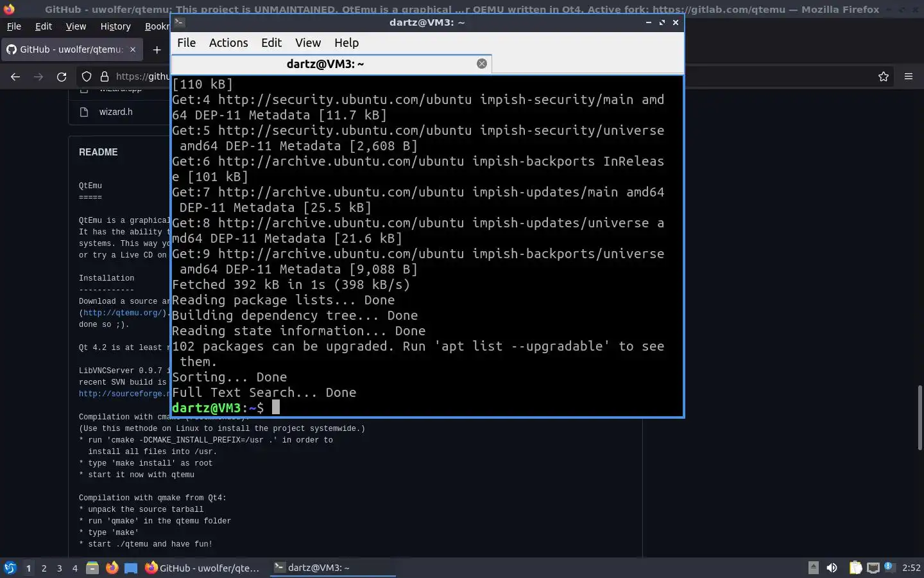
Task: Click the README heading
Action: click(x=98, y=152)
